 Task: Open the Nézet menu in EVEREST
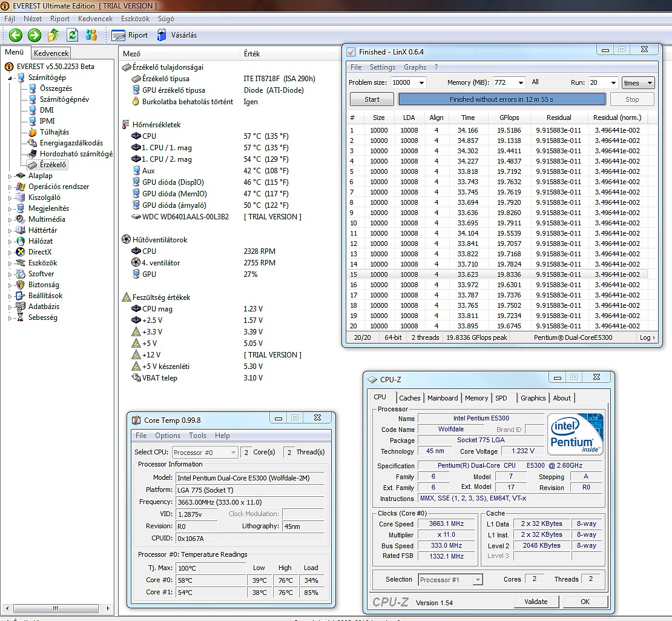33,18
